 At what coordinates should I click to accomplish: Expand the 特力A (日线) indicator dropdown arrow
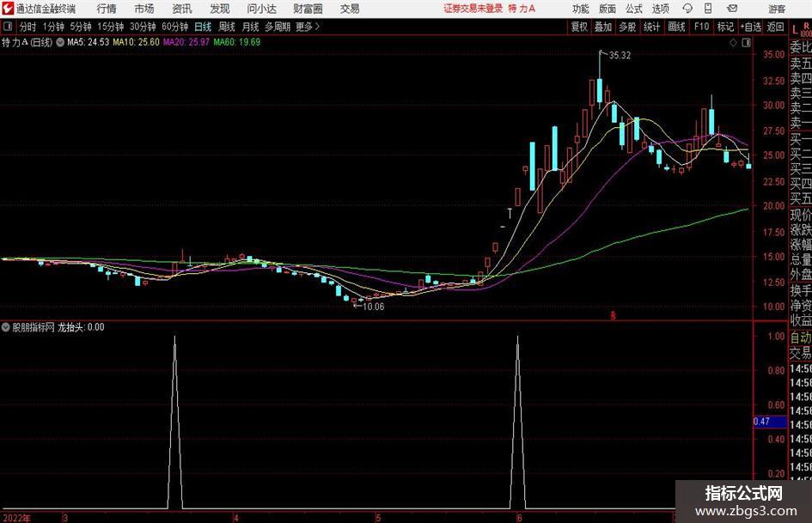(x=60, y=42)
